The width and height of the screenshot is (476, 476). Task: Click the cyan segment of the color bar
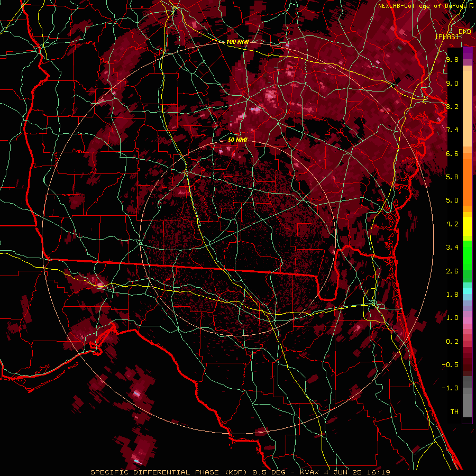pyautogui.click(x=467, y=291)
